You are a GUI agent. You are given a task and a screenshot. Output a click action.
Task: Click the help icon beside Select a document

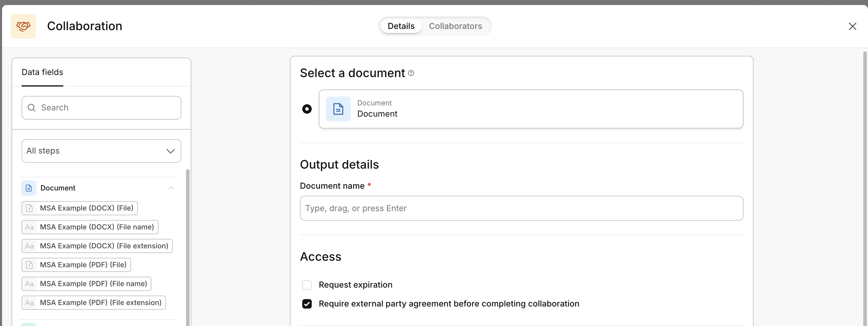click(x=411, y=73)
